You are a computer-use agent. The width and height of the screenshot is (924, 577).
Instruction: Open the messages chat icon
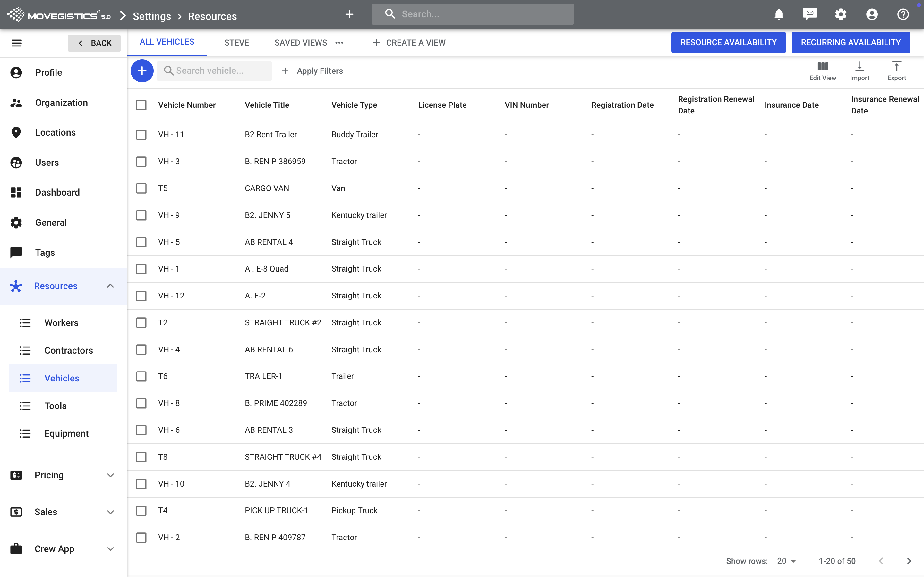click(809, 14)
